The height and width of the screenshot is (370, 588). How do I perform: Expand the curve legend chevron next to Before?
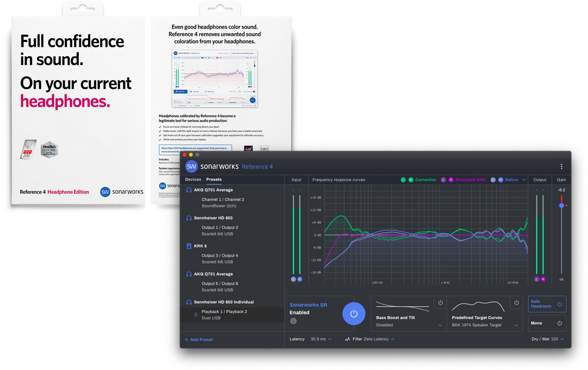[524, 180]
